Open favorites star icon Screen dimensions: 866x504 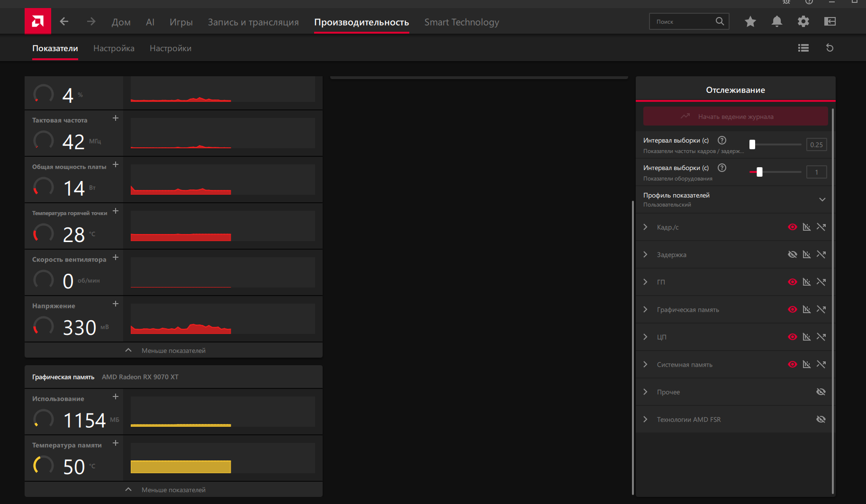(750, 21)
